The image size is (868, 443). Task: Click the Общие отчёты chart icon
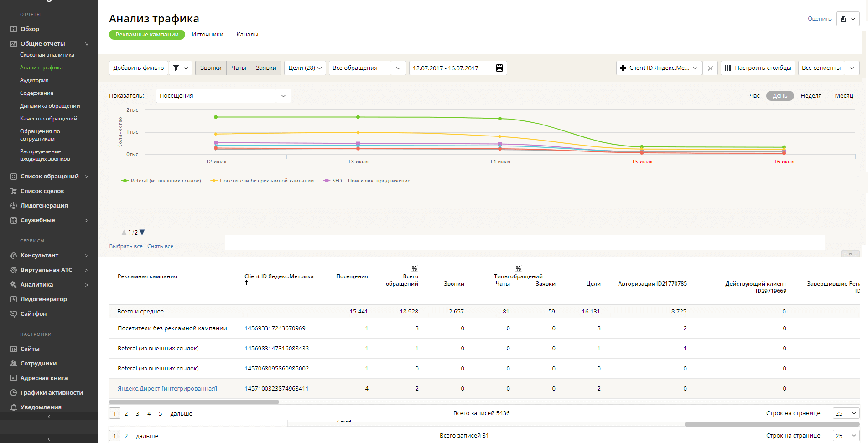[x=14, y=44]
